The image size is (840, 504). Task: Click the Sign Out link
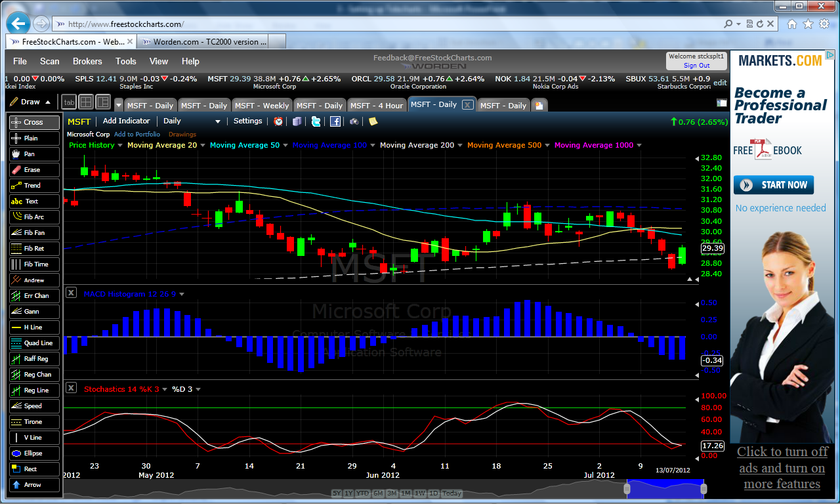(696, 66)
